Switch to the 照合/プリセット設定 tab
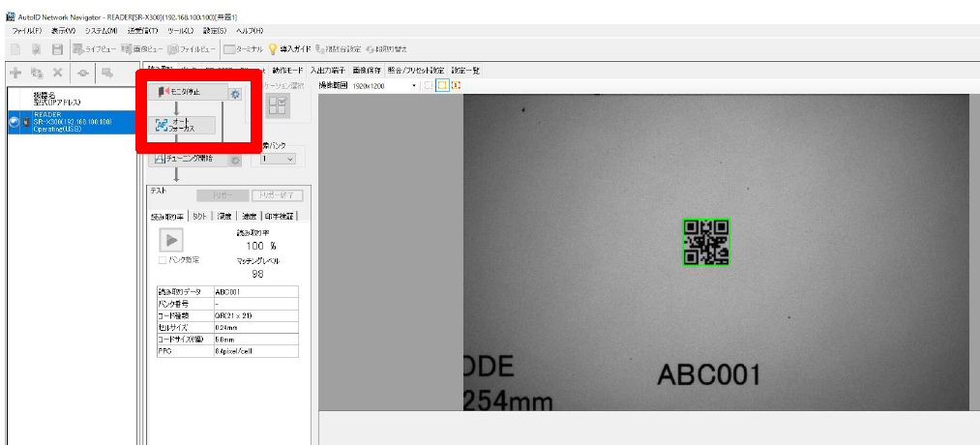 click(x=416, y=70)
